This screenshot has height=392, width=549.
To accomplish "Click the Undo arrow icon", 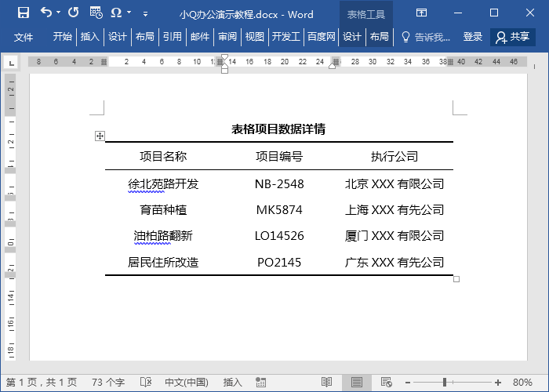I will 45,13.
